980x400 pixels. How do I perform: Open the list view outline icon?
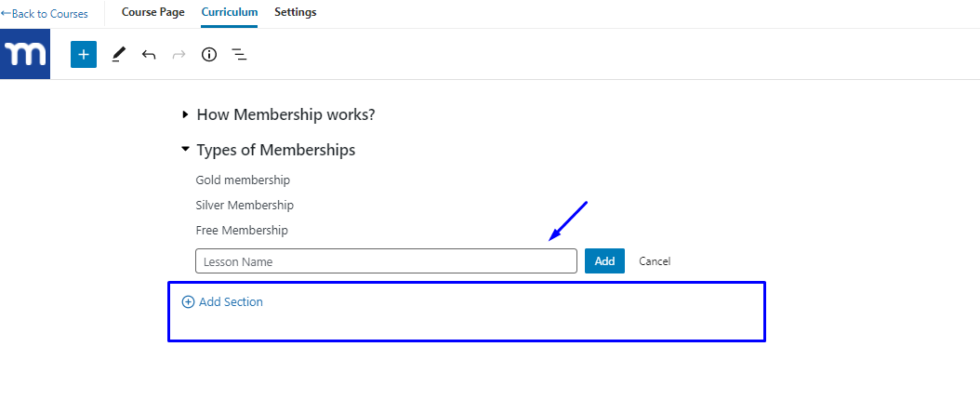pyautogui.click(x=239, y=54)
